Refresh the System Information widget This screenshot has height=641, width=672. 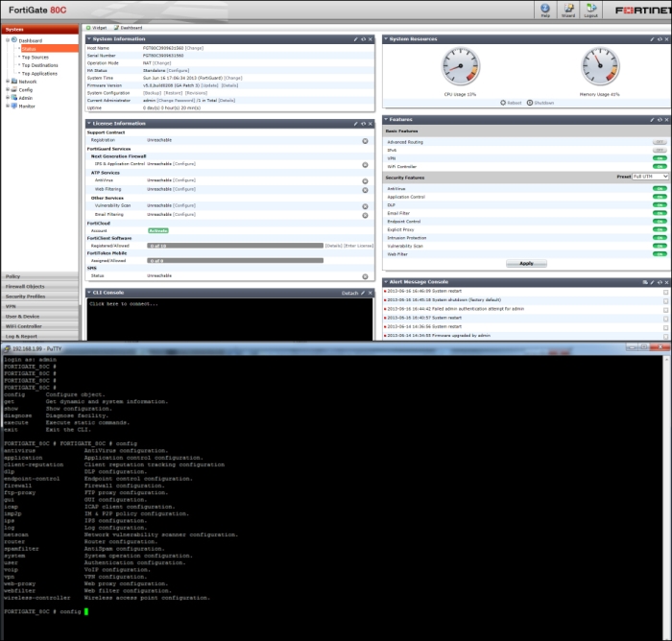pos(363,39)
